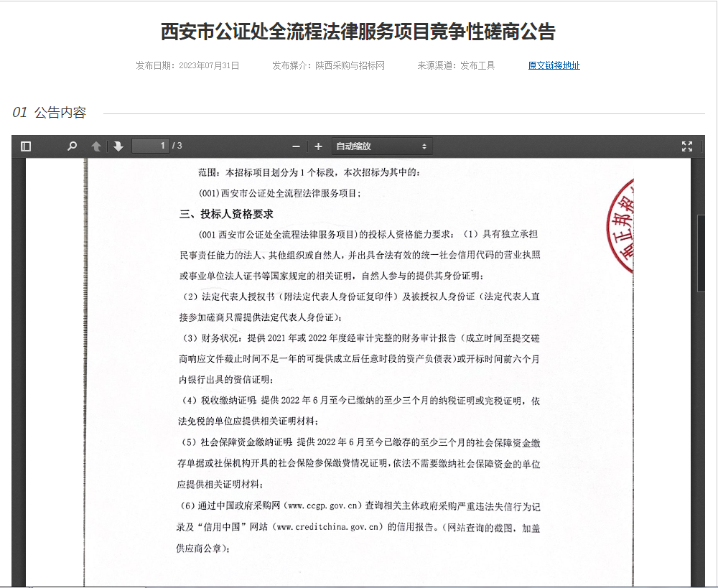The width and height of the screenshot is (718, 588).
Task: Open the 自动缩放 zoom dropdown
Action: (382, 146)
